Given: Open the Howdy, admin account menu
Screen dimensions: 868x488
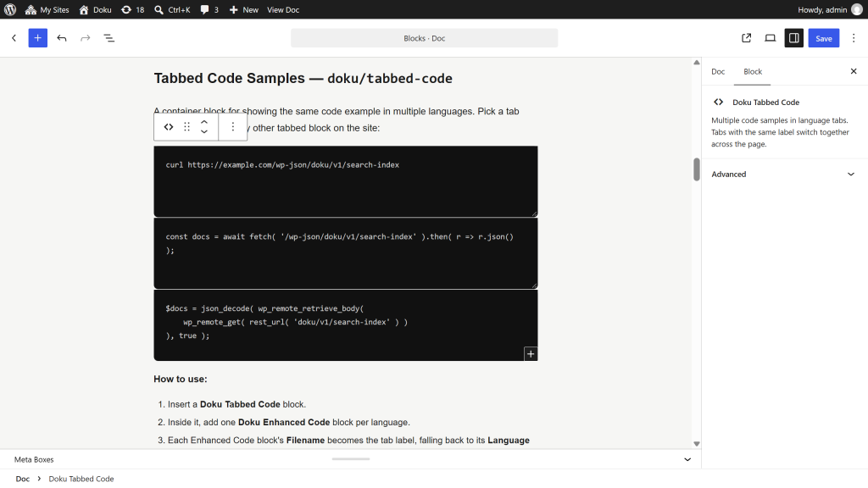Looking at the screenshot, I should click(830, 9).
